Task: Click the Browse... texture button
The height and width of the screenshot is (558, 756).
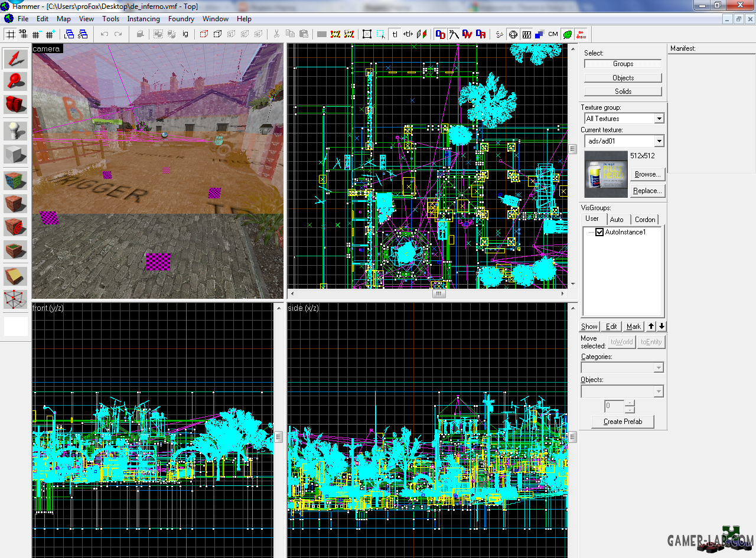Action: pos(647,174)
